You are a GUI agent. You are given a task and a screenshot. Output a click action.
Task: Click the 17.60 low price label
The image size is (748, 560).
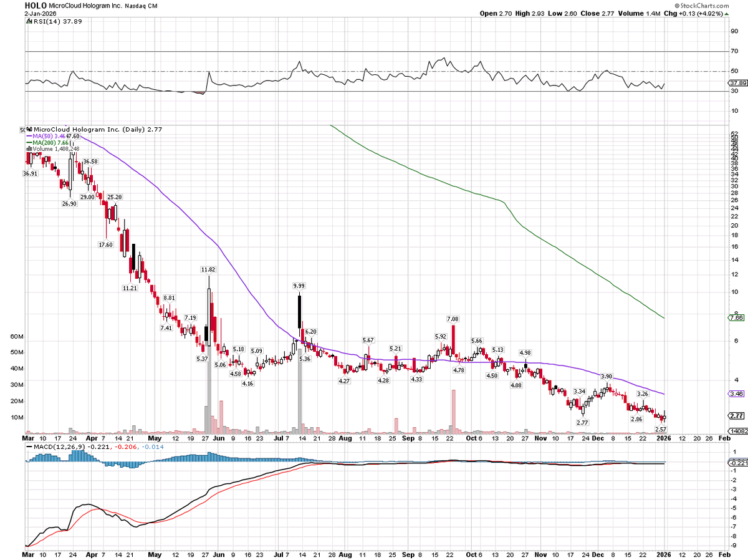point(106,244)
